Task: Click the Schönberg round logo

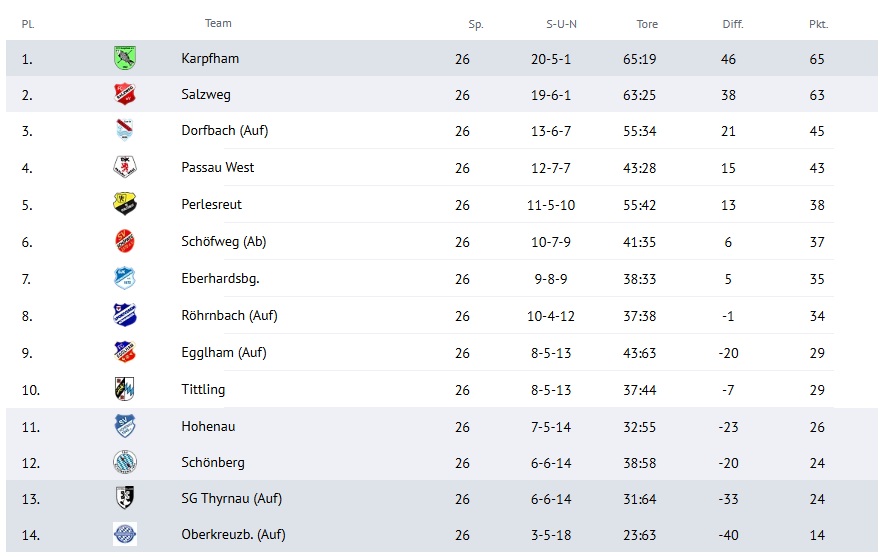Action: tap(125, 462)
